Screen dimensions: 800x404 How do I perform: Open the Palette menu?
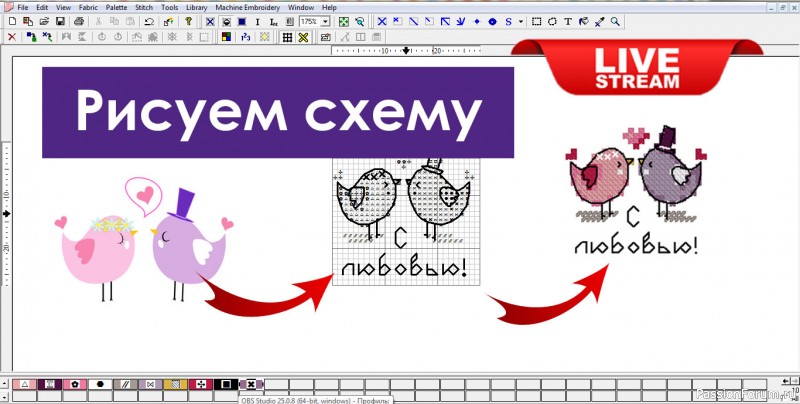(116, 7)
